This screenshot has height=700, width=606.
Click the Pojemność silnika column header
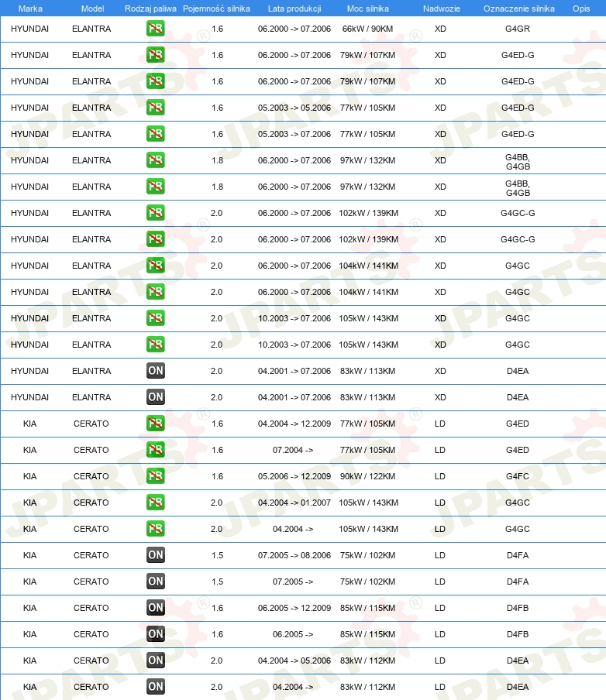coord(216,9)
